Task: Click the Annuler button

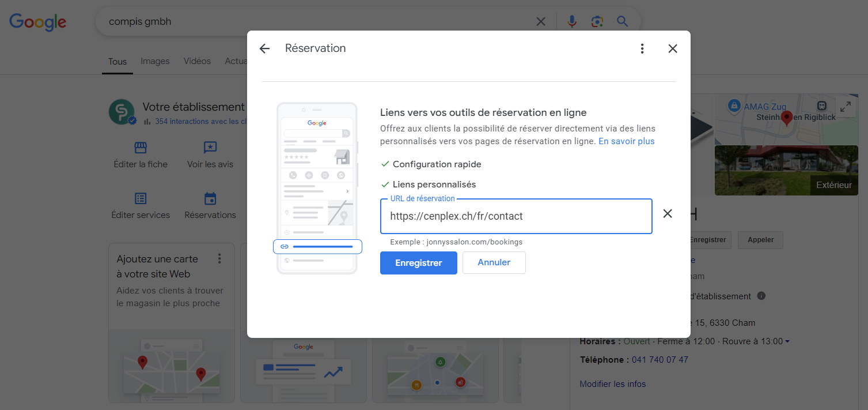Action: point(494,263)
